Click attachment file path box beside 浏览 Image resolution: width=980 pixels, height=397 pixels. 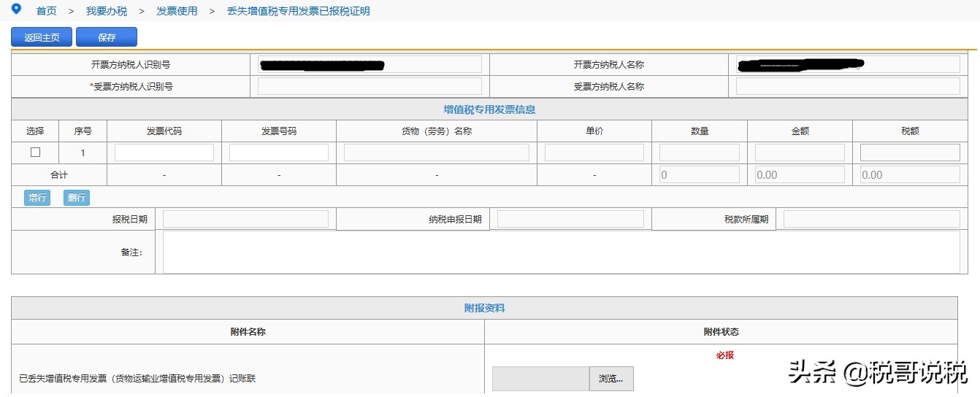(x=540, y=379)
